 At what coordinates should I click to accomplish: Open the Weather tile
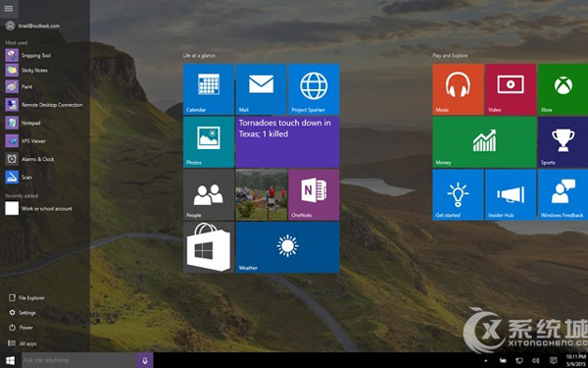tap(287, 247)
